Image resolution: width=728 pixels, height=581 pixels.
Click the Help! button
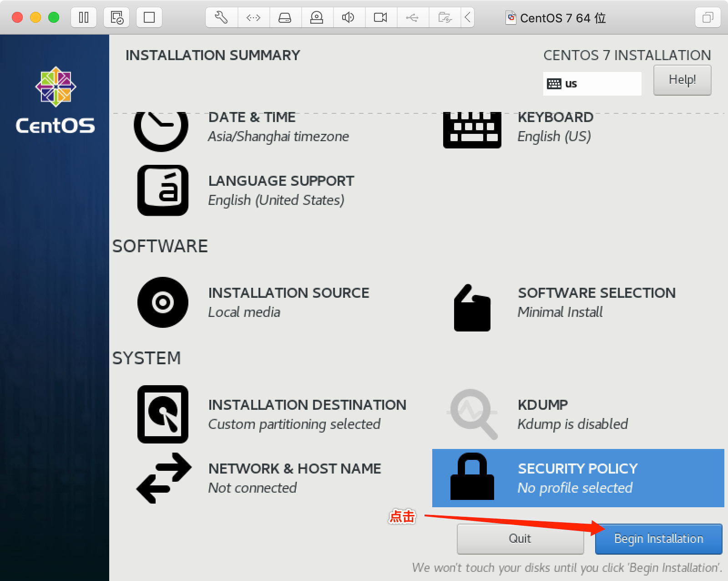(x=682, y=80)
